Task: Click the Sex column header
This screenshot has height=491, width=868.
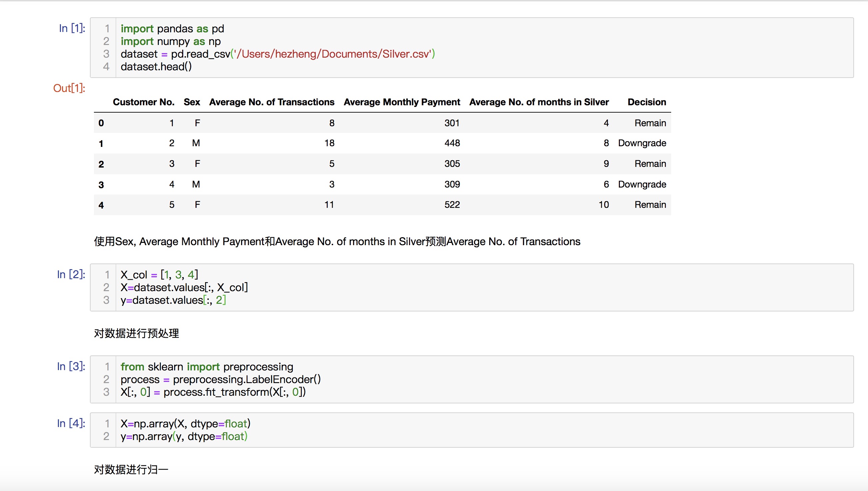Action: pyautogui.click(x=192, y=102)
